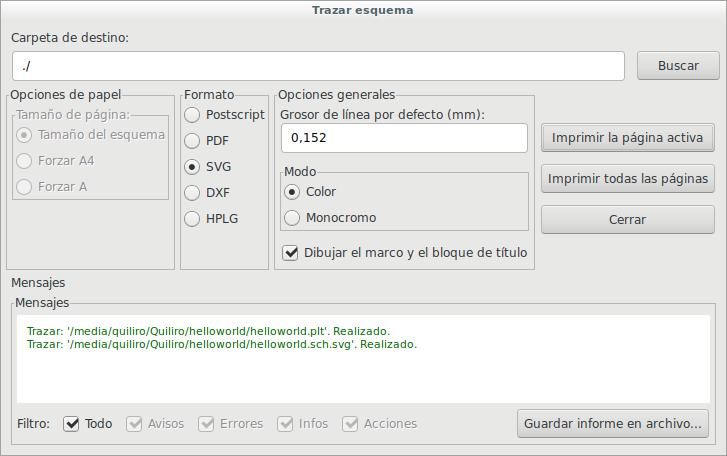Toggle the Errores filter checkbox
Image resolution: width=727 pixels, height=456 pixels.
click(x=207, y=423)
